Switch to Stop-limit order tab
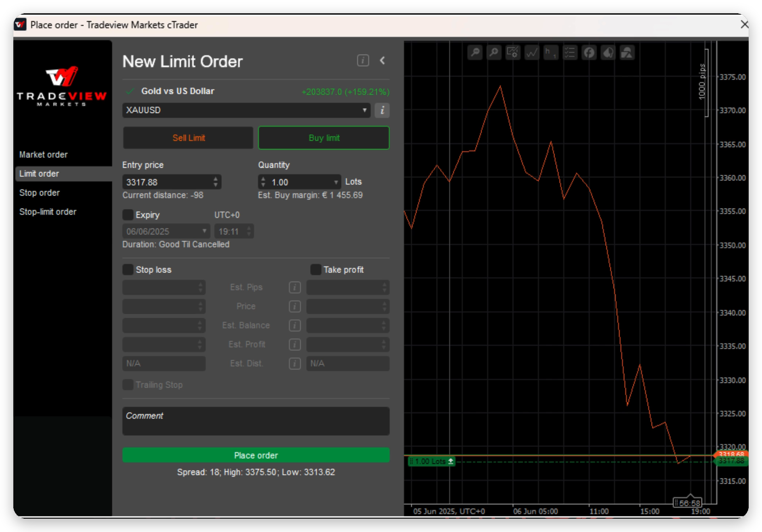 point(63,212)
